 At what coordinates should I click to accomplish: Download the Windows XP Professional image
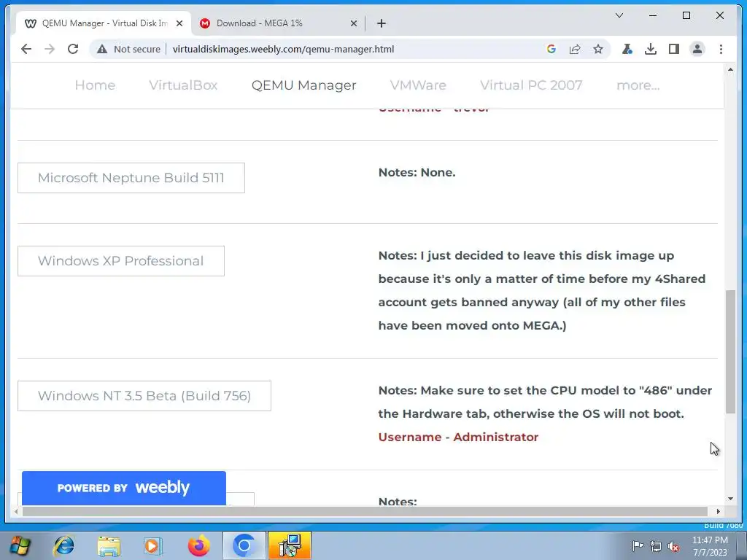[x=121, y=261]
